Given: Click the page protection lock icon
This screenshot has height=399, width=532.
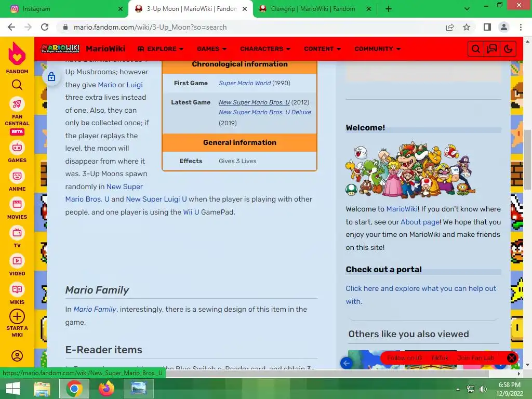Looking at the screenshot, I should [x=51, y=77].
